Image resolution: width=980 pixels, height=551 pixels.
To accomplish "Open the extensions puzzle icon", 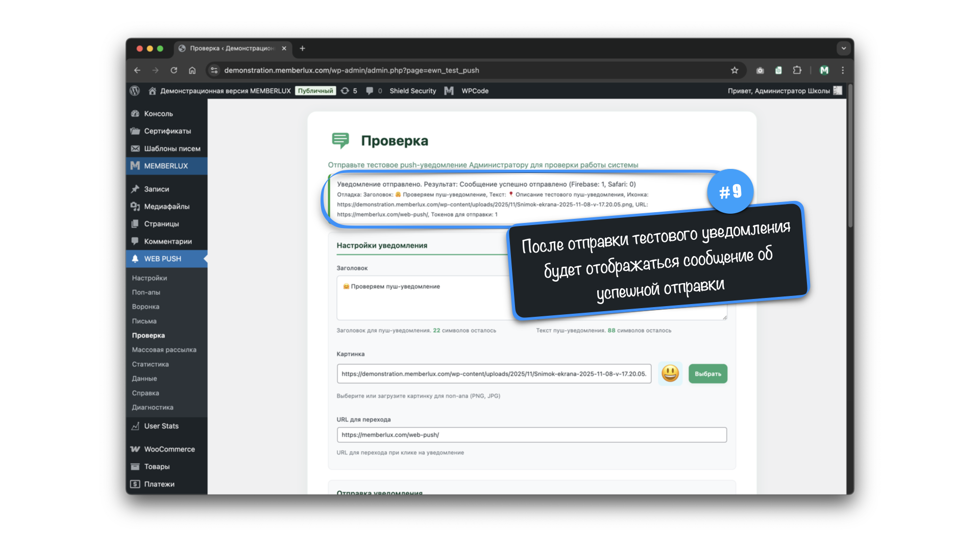I will tap(797, 70).
